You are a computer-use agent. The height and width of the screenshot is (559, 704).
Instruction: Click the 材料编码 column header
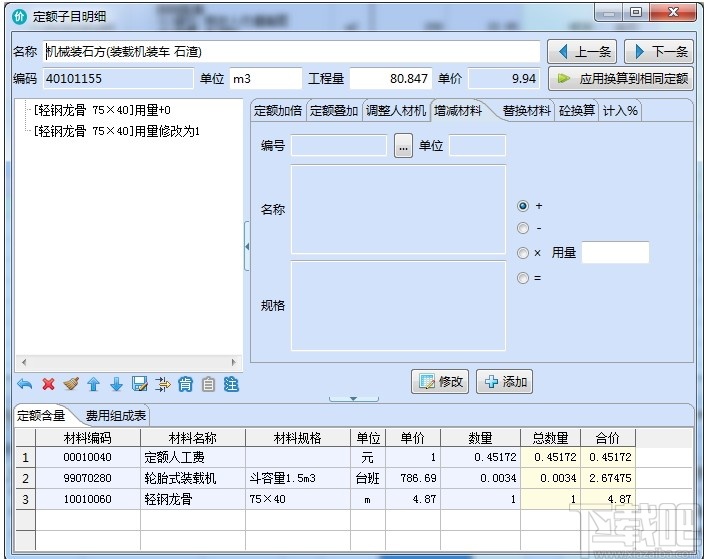[88, 438]
